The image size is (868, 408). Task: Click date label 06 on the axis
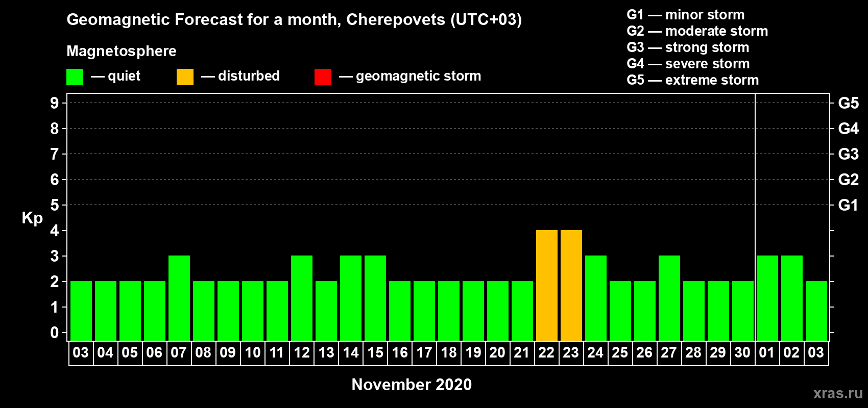point(155,353)
